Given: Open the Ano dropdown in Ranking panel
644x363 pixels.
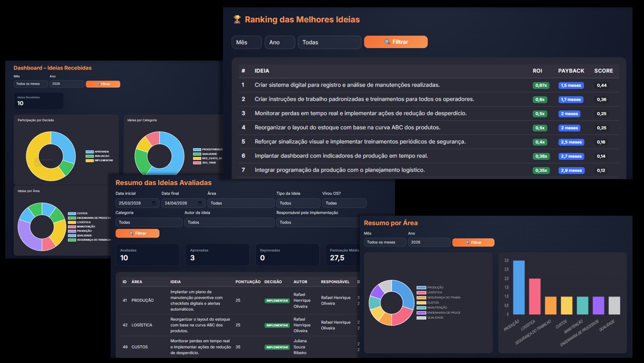Looking at the screenshot, I should point(280,42).
